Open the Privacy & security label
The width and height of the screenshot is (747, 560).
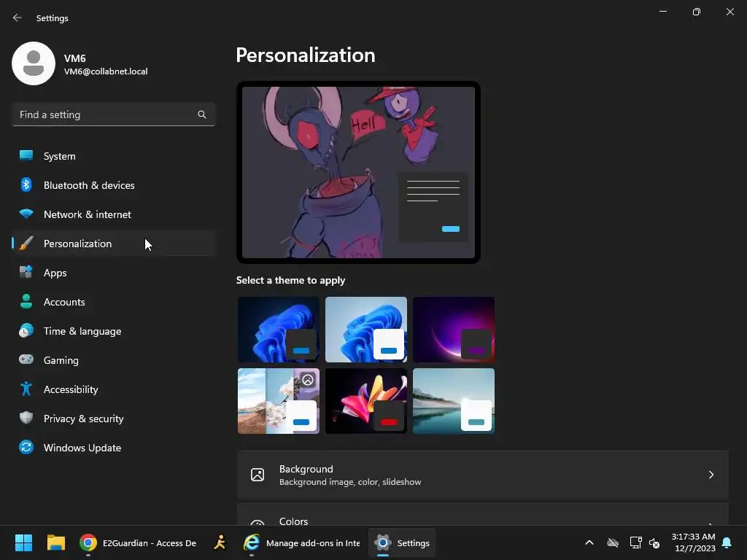pyautogui.click(x=84, y=419)
